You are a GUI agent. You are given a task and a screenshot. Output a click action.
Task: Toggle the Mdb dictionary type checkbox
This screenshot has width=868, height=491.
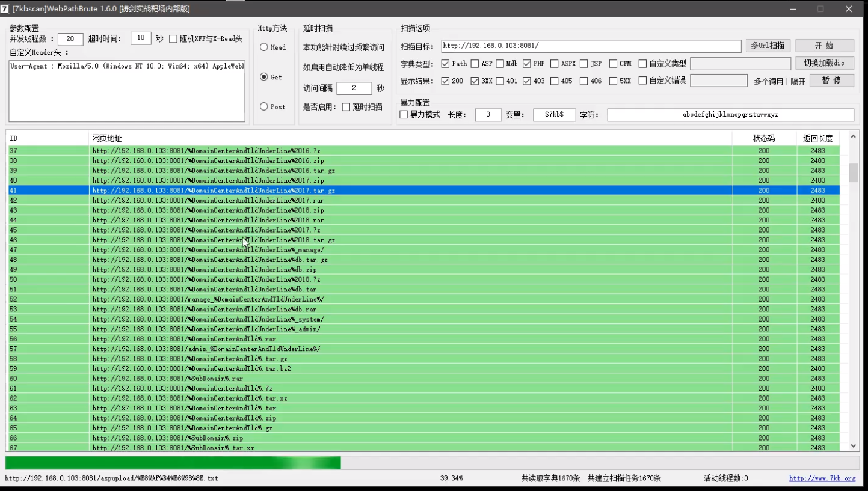tap(499, 64)
